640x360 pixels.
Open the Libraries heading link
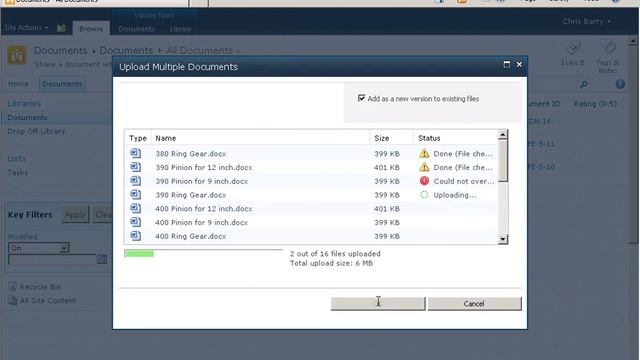click(x=24, y=103)
